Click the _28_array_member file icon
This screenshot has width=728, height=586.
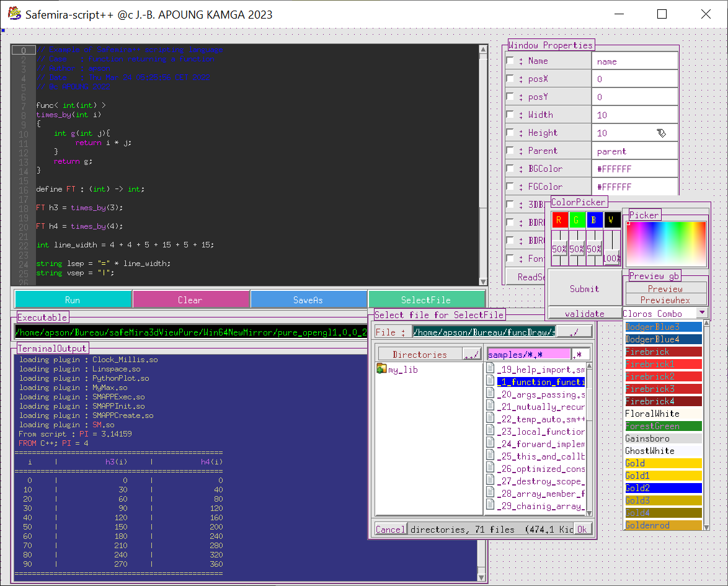490,494
